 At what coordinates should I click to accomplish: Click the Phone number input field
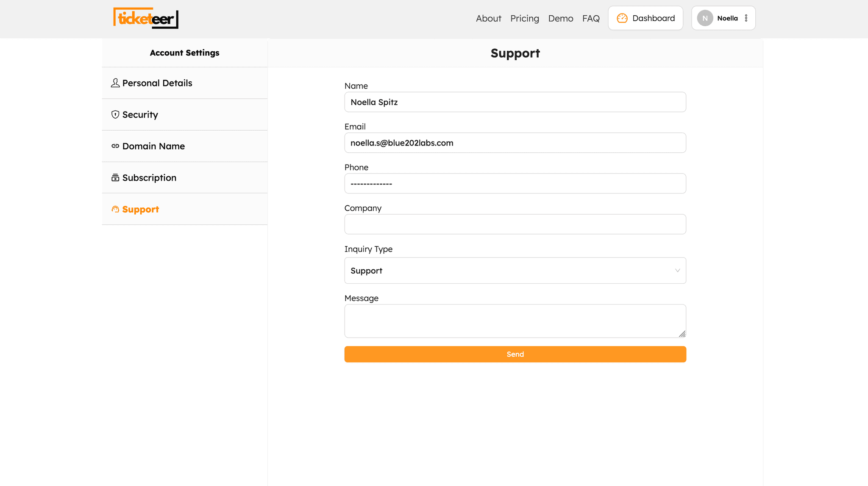click(x=515, y=183)
